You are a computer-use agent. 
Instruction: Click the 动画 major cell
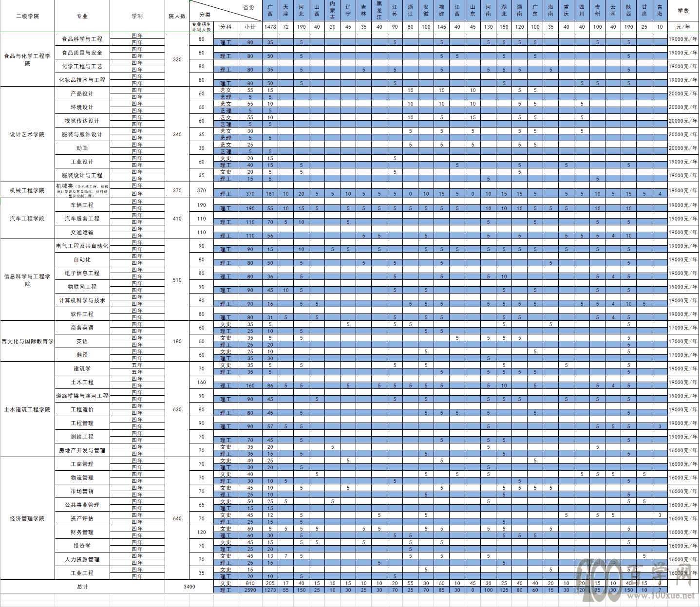coord(82,148)
